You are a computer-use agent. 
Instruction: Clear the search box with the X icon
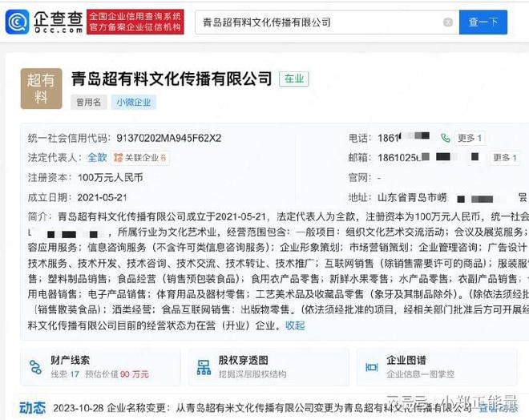(x=448, y=22)
